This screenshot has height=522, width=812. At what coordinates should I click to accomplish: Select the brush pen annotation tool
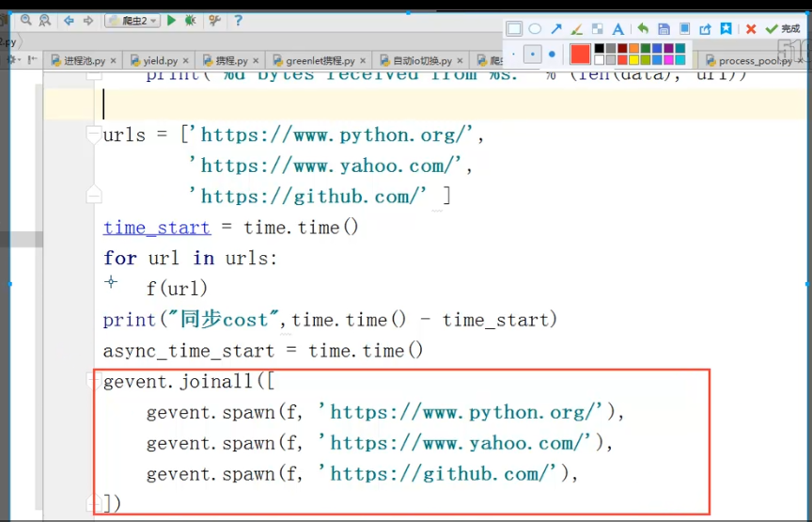(x=576, y=28)
